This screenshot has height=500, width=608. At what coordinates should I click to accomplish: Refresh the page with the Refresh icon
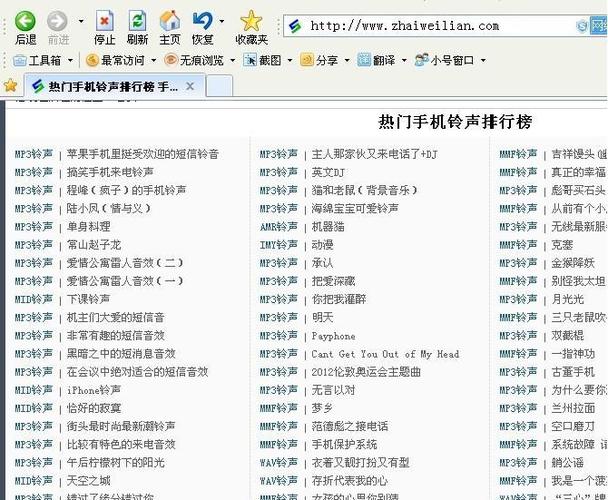click(x=137, y=20)
